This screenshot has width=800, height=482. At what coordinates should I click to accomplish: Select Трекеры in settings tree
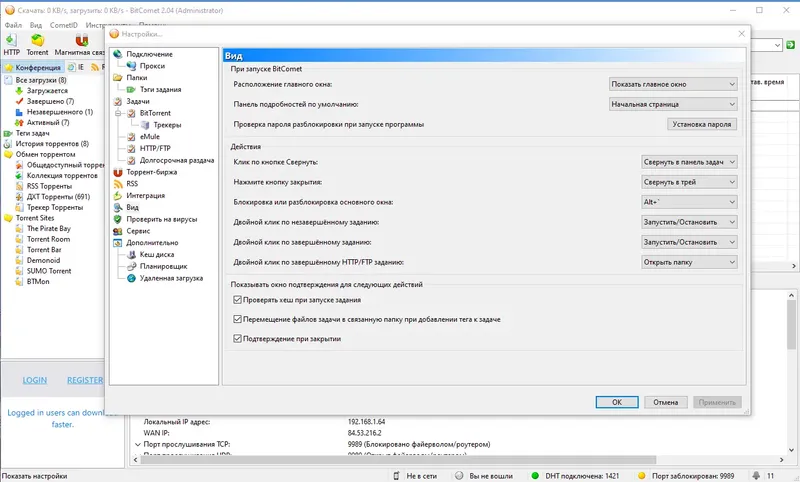[x=167, y=125]
